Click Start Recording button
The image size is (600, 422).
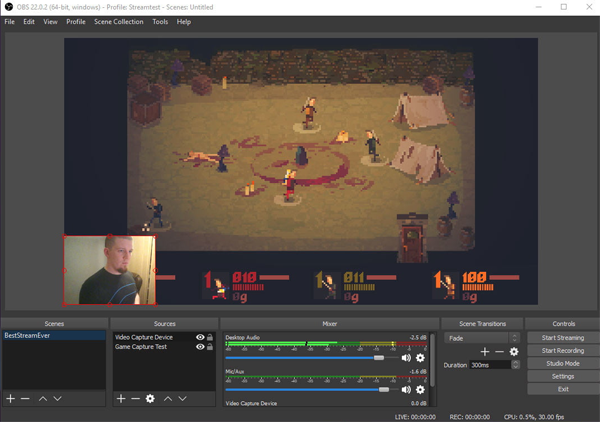[563, 350]
